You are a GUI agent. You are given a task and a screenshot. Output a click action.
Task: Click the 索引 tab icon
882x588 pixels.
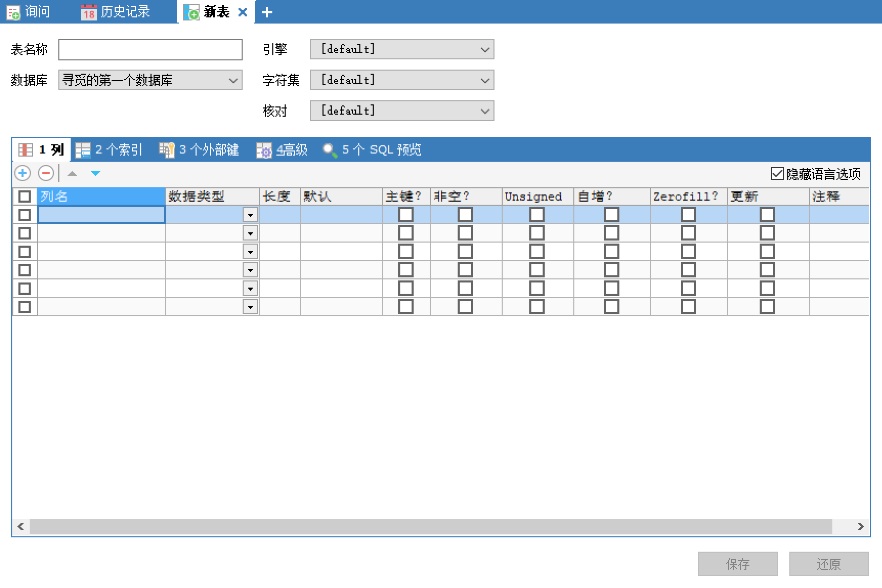coord(82,150)
